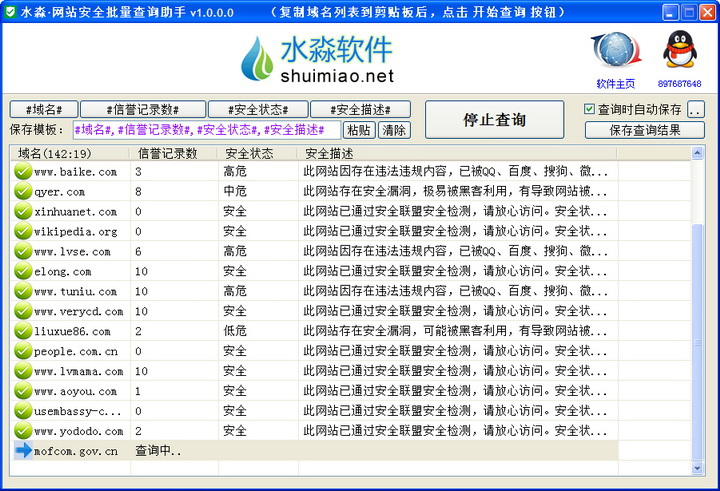
Task: Click green check icon for www.lvmama.com
Action: point(23,371)
